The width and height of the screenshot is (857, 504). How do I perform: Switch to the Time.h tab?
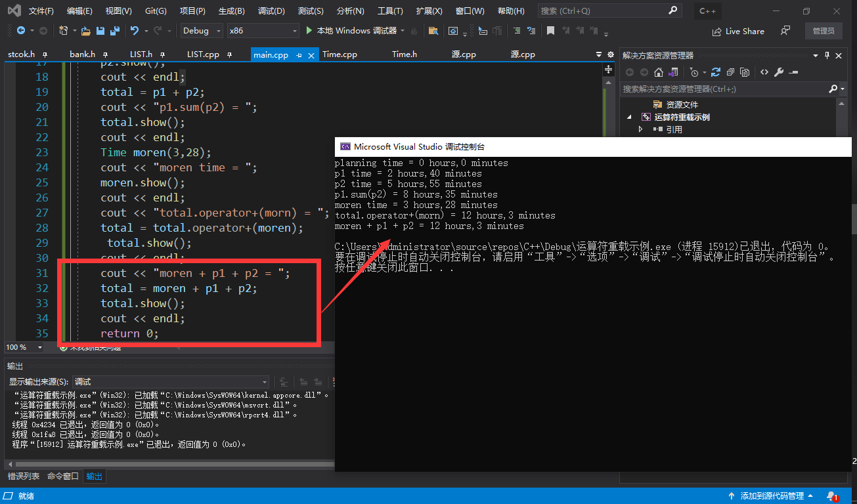[405, 54]
